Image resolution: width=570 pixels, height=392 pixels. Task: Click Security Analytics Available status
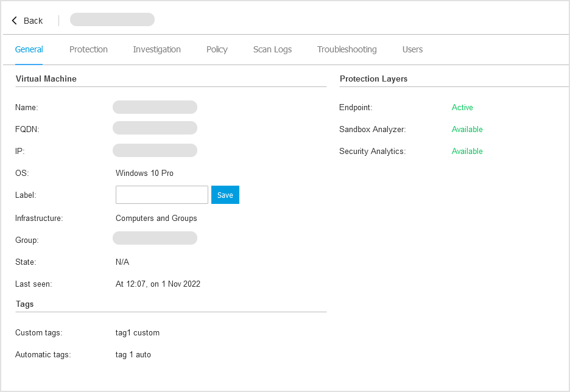pyautogui.click(x=467, y=151)
